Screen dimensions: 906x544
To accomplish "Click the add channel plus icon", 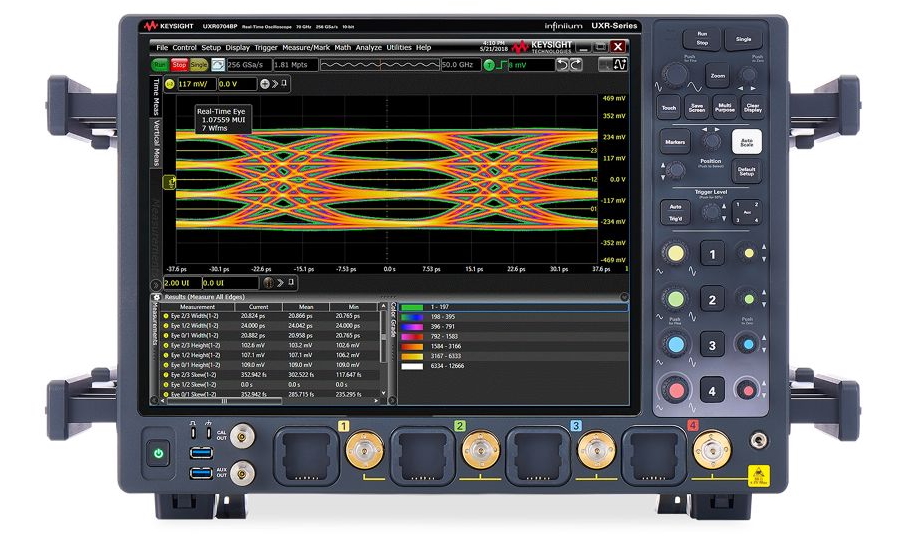I will [265, 84].
